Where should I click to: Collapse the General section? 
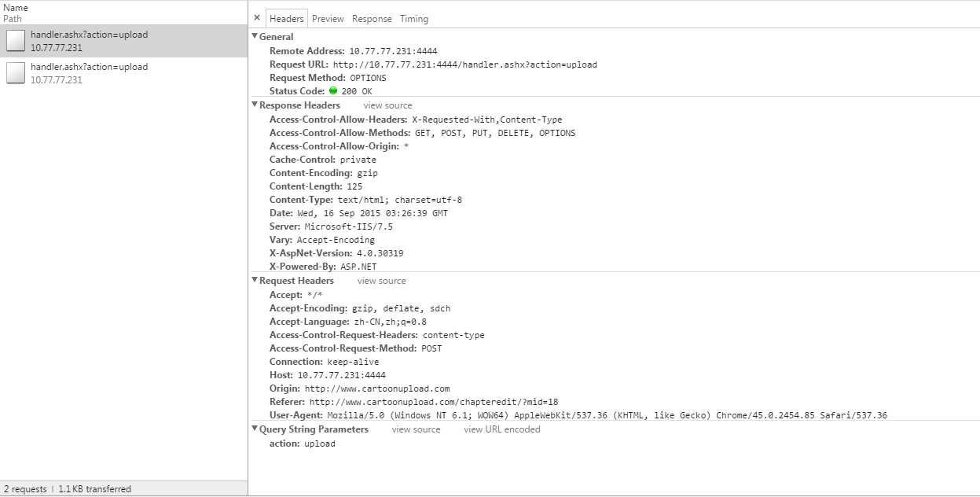pyautogui.click(x=255, y=37)
